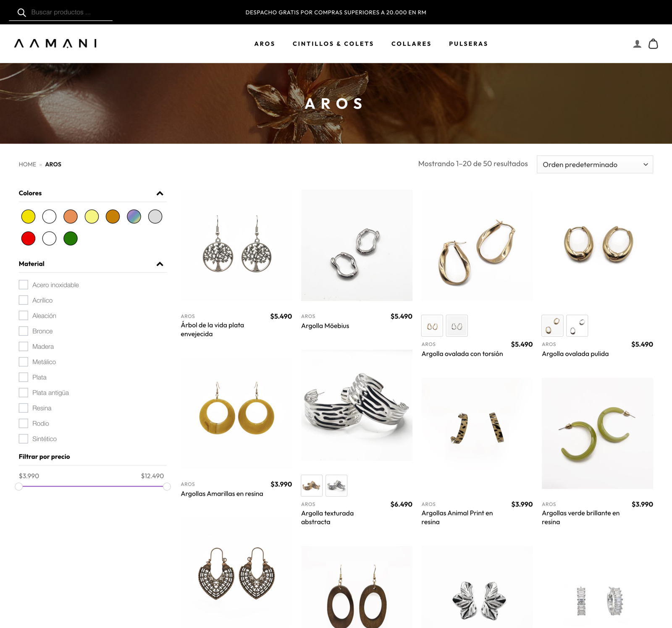Check the Acero inoxidable material filter

click(24, 285)
